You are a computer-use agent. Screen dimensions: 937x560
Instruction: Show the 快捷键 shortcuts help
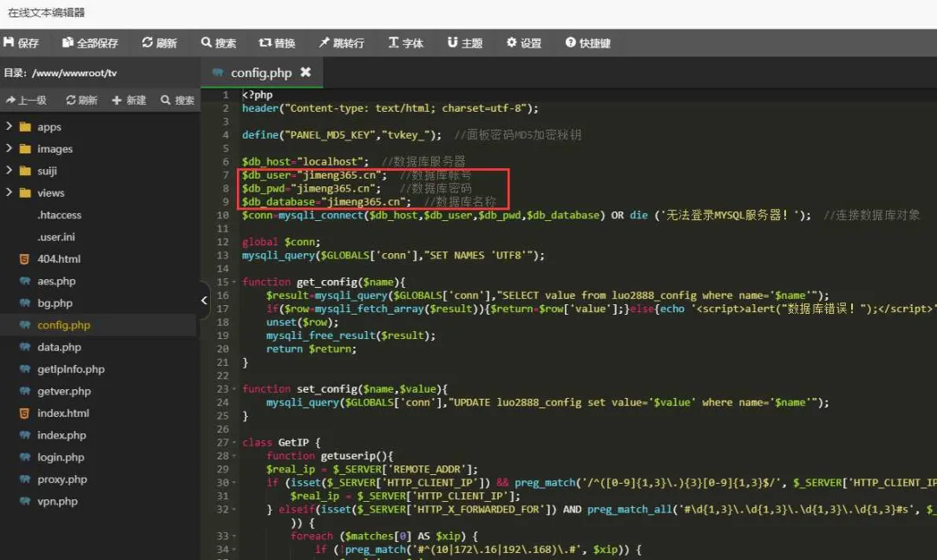(588, 43)
